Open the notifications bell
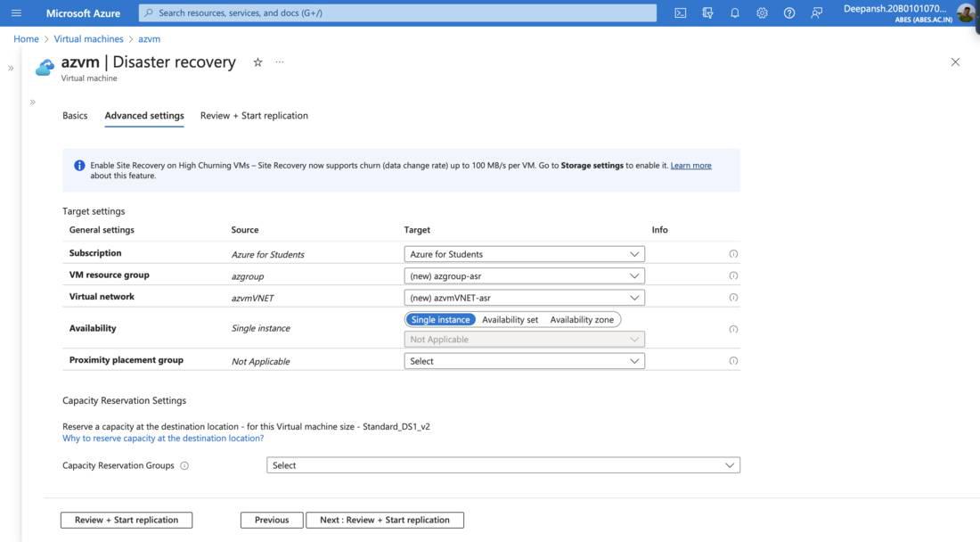Viewport: 980px width, 542px height. point(735,13)
